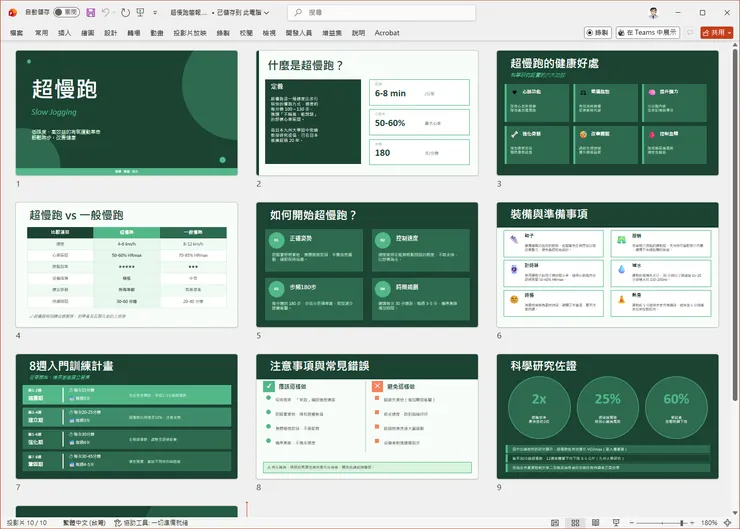Click the red 共用 Share button
This screenshot has height=529, width=740.
pos(716,33)
